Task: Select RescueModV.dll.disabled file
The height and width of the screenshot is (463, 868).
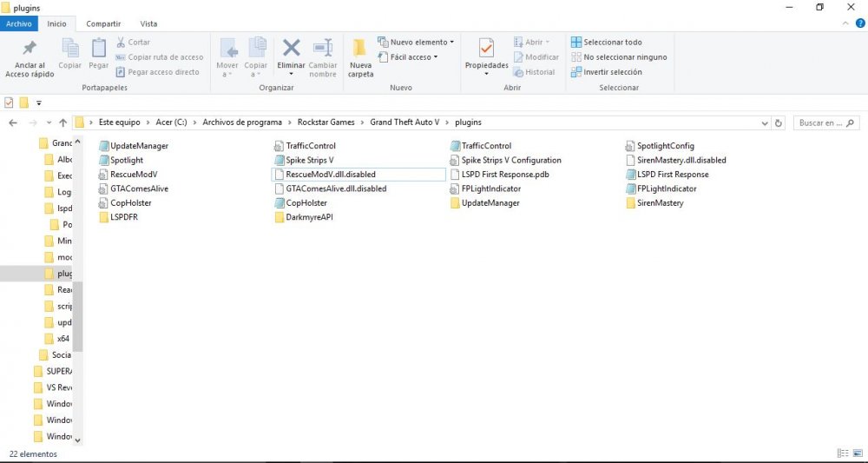Action: tap(359, 175)
